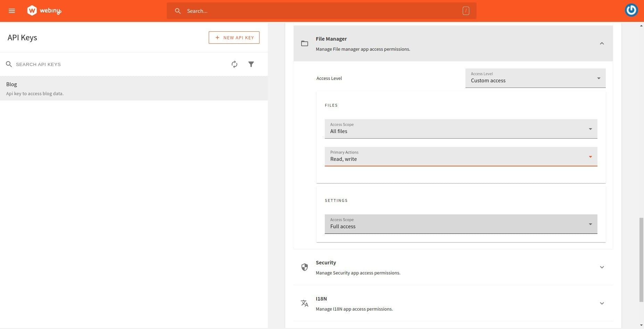Screen dimensions: 644x329
Task: Create a new API key
Action: click(234, 38)
